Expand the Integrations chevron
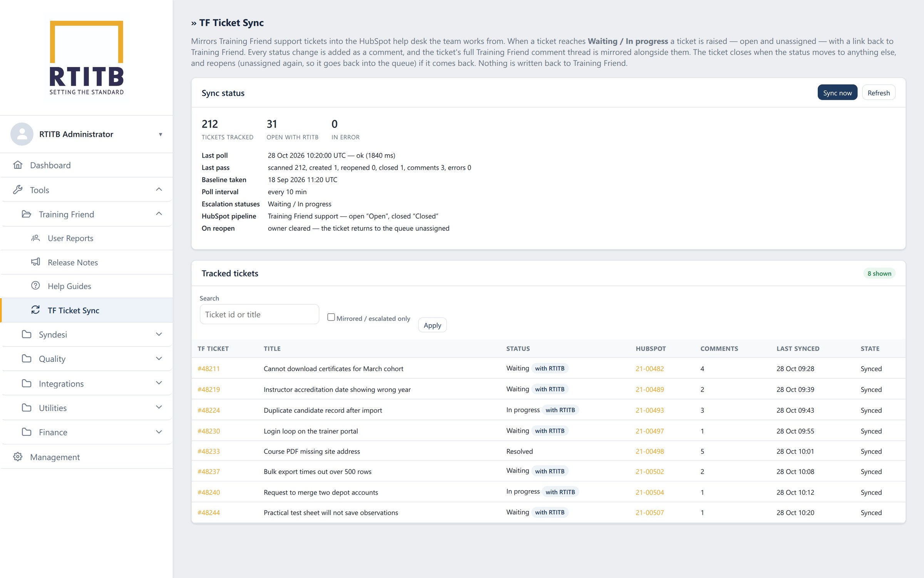924x578 pixels. point(159,383)
